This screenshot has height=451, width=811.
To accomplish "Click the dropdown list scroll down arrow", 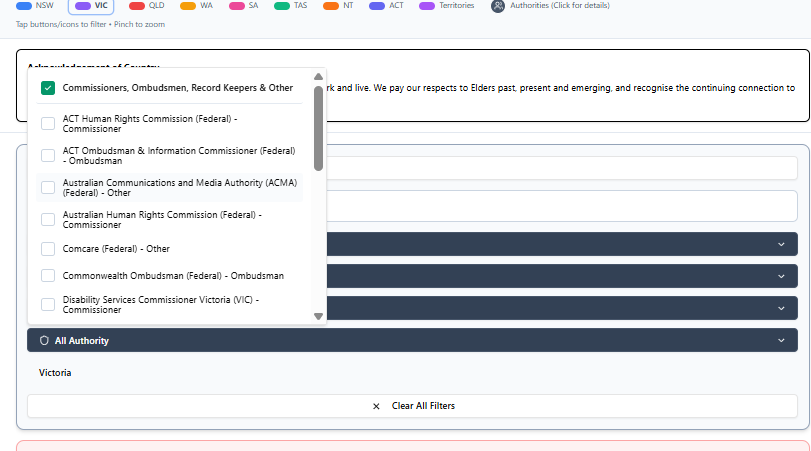I will coord(319,316).
